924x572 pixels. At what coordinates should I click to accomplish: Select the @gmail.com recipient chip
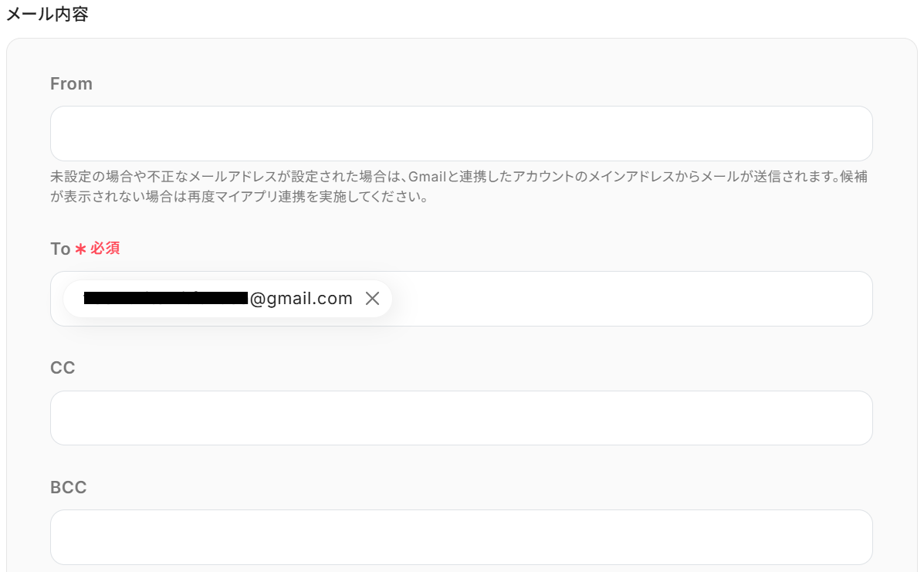(x=228, y=299)
